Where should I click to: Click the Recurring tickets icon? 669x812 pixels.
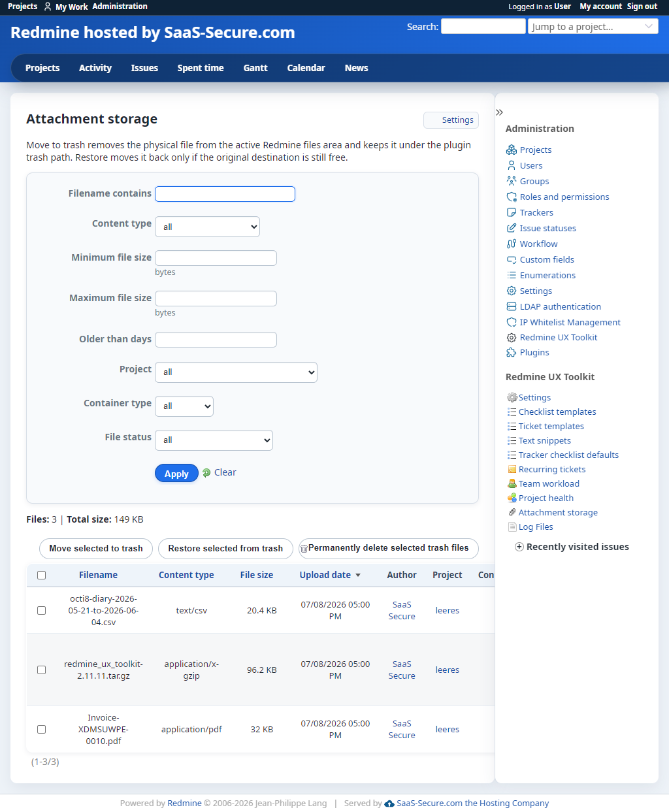[x=512, y=469]
